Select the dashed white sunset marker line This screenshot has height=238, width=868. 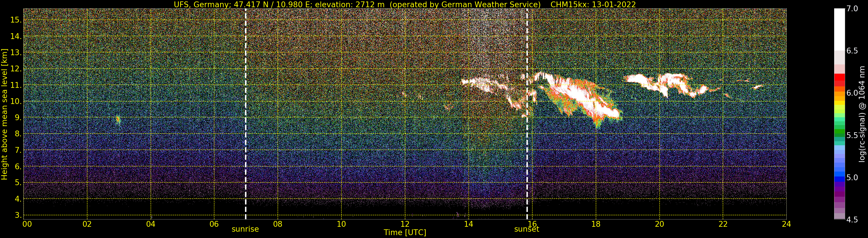click(x=527, y=114)
